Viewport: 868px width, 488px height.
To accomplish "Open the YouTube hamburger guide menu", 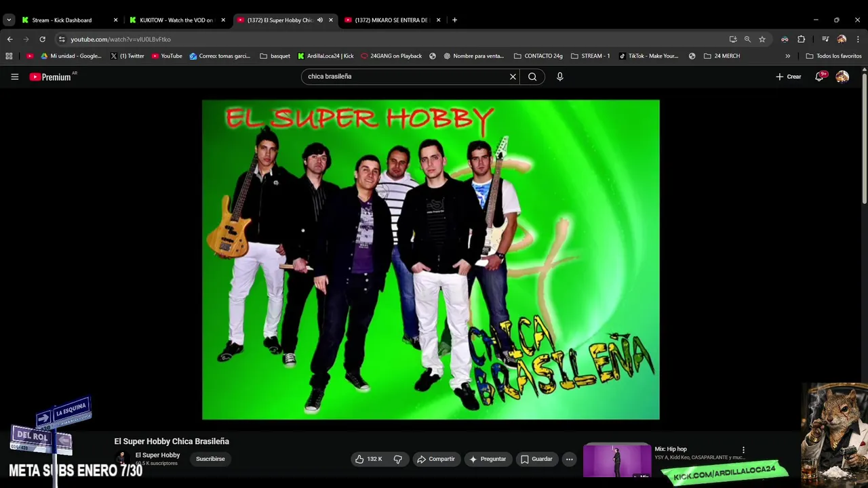I will (14, 77).
